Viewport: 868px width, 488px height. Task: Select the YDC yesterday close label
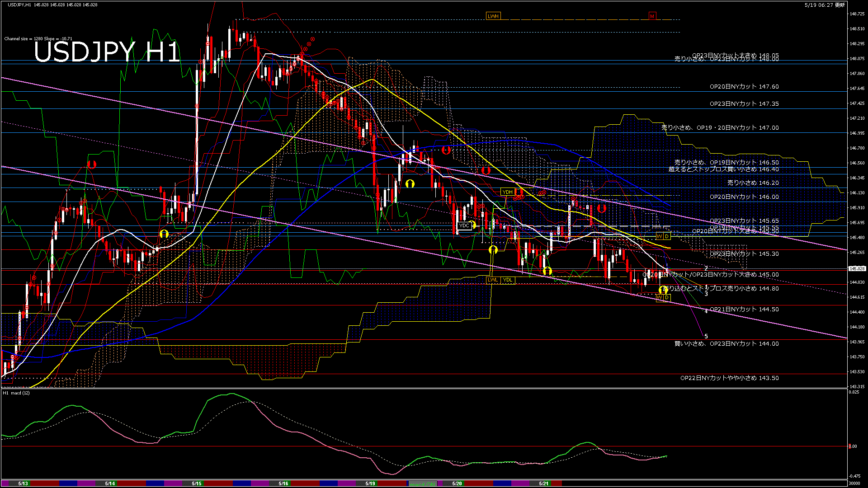(464, 226)
